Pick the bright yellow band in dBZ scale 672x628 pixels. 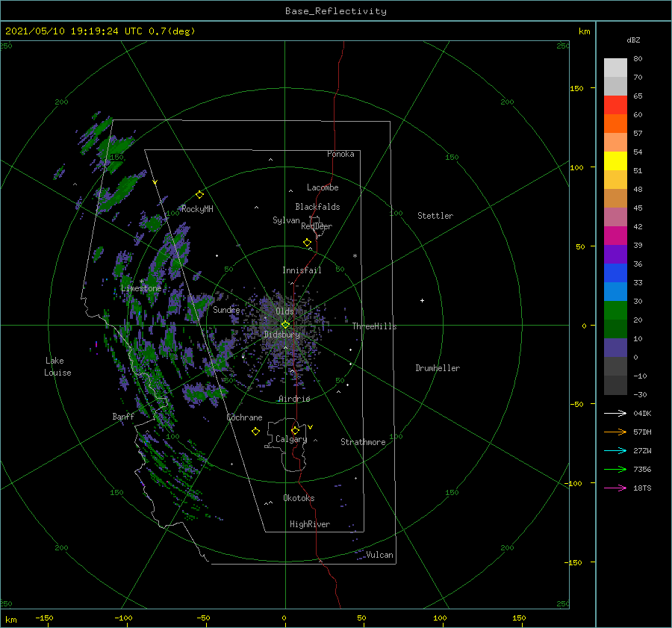click(x=615, y=161)
